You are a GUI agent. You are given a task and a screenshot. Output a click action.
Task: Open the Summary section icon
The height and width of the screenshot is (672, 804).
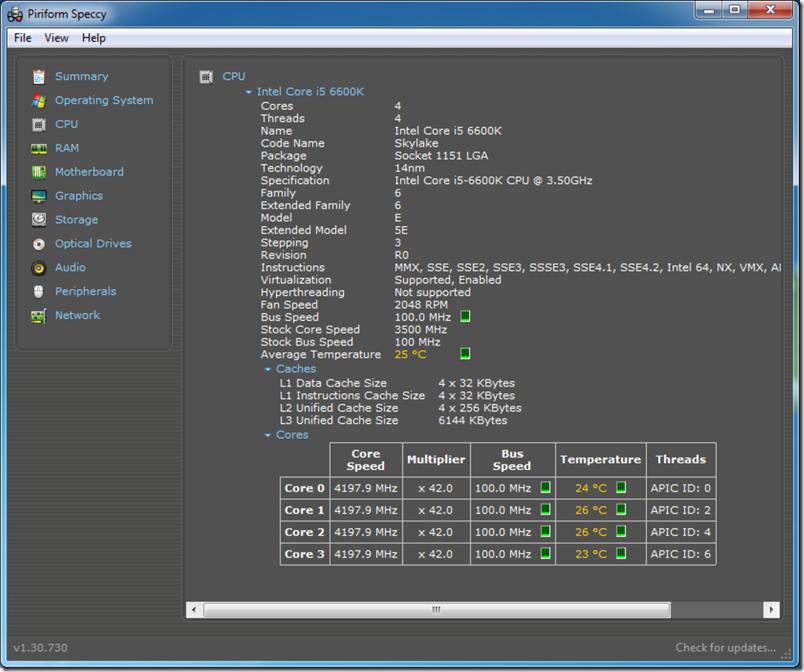click(x=39, y=77)
